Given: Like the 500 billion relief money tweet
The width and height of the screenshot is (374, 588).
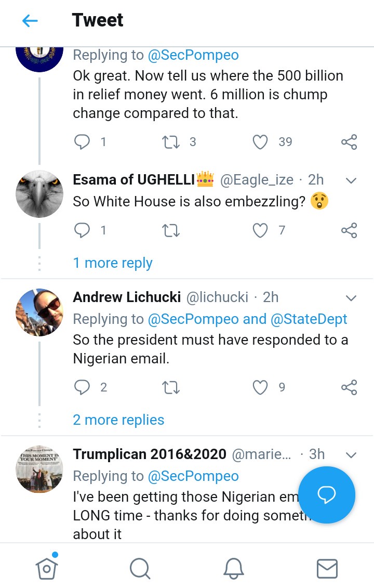Looking at the screenshot, I should pos(260,142).
